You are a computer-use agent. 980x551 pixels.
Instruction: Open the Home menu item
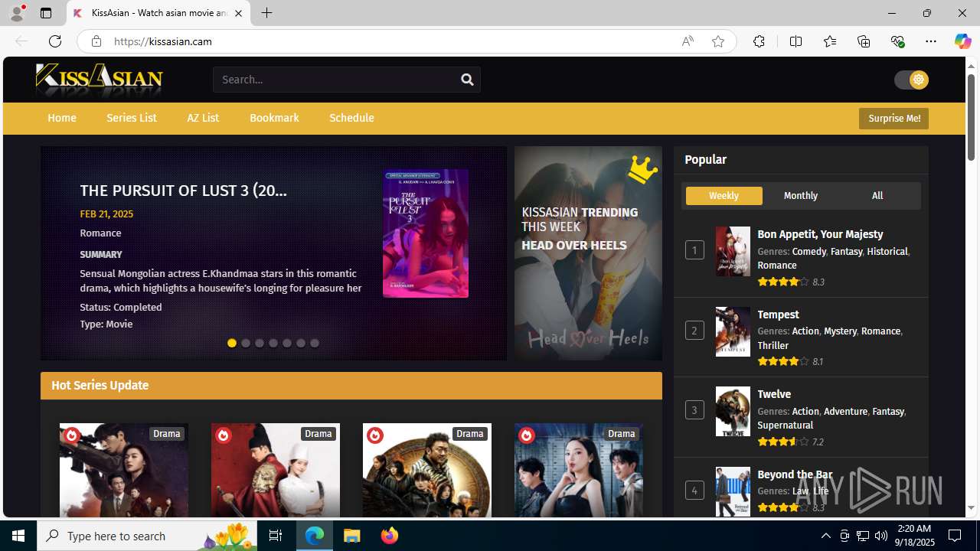[x=62, y=118]
